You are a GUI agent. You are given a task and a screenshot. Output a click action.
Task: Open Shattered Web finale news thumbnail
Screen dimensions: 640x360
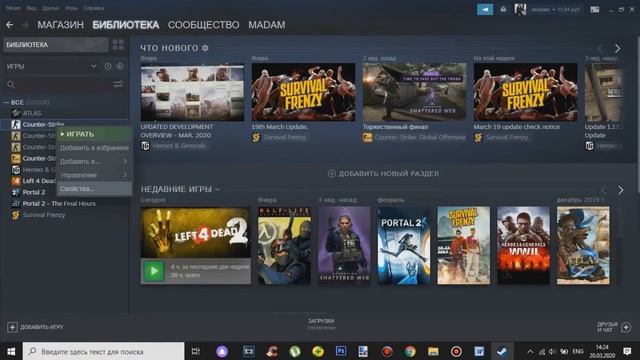tap(414, 92)
